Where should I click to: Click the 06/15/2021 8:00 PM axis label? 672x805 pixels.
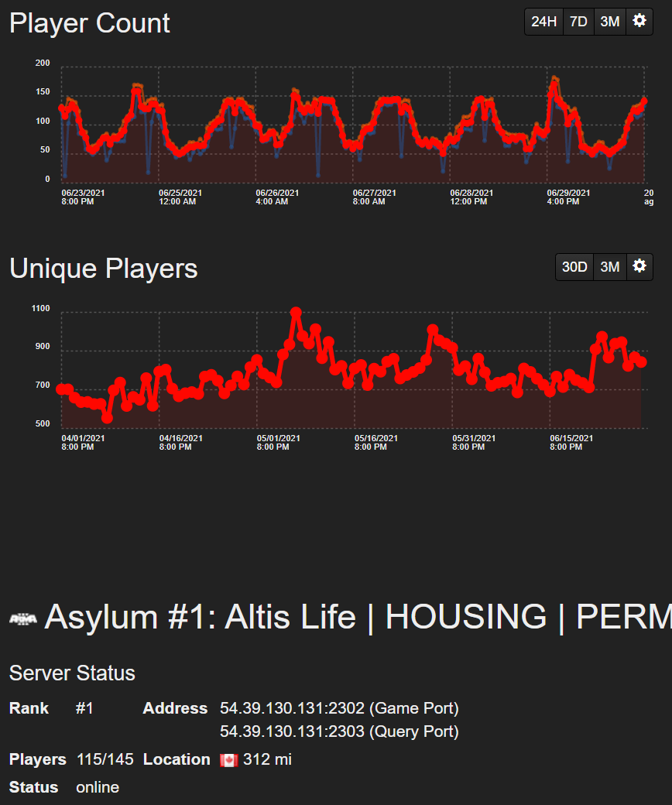tap(571, 443)
